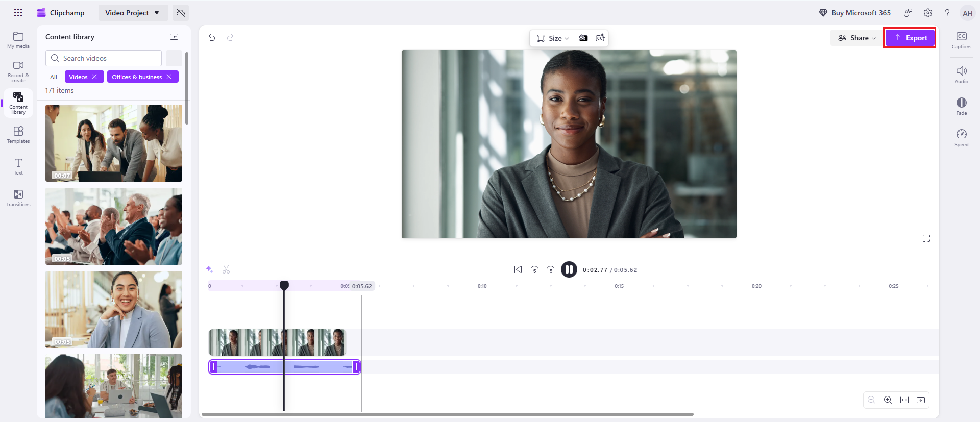Select the video clip on the timeline
This screenshot has height=422, width=980.
[277, 342]
